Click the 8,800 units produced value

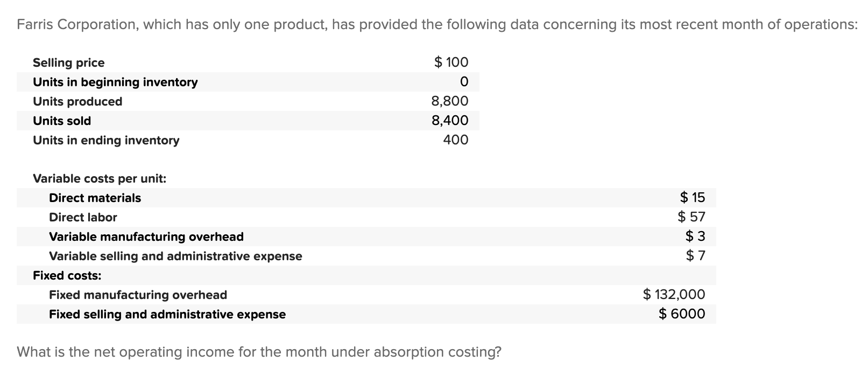(449, 101)
